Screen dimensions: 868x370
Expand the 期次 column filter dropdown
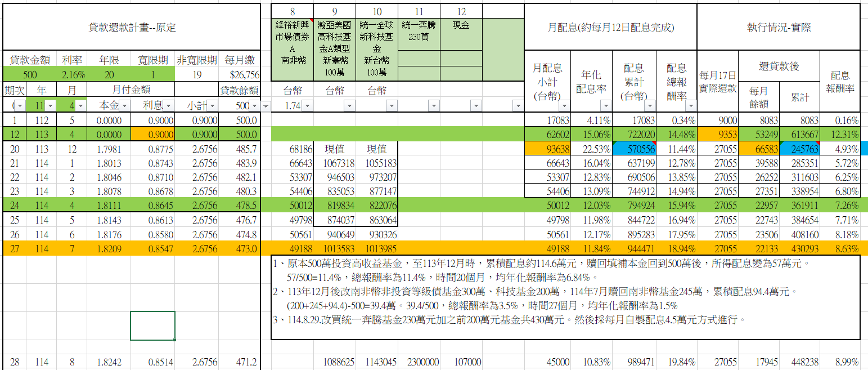[20, 106]
